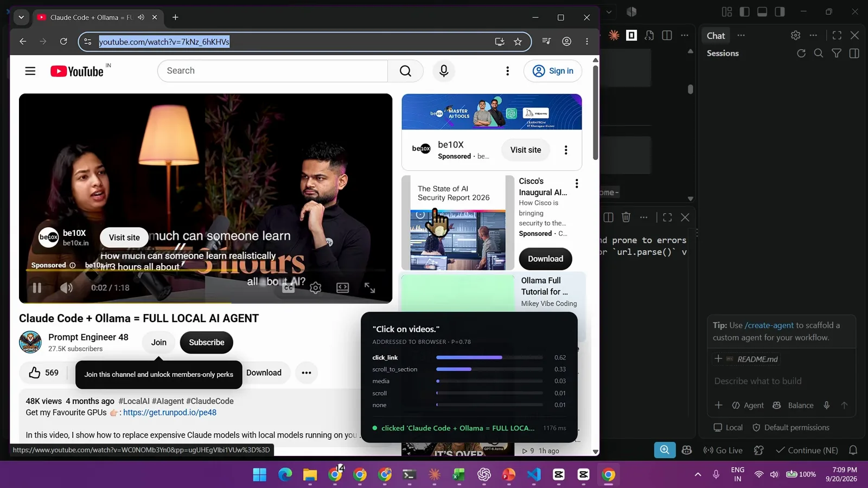Focus the YouTube Search input field
868x488 pixels.
point(273,71)
